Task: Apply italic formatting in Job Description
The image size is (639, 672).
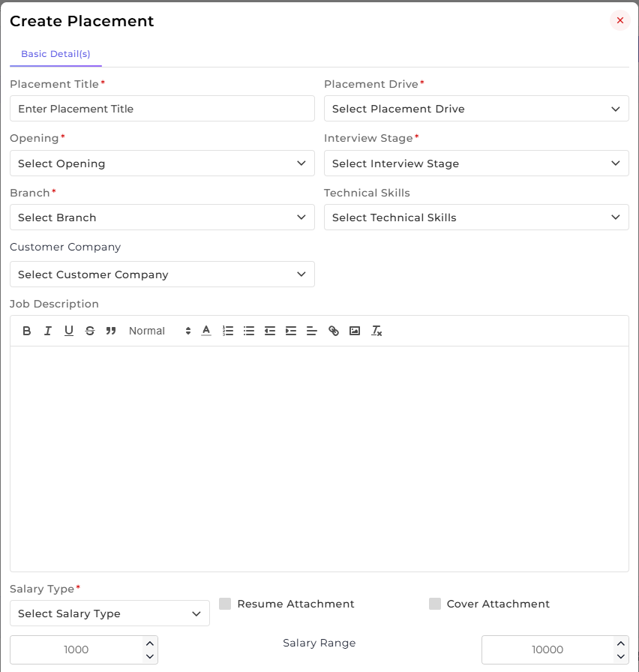Action: tap(47, 331)
